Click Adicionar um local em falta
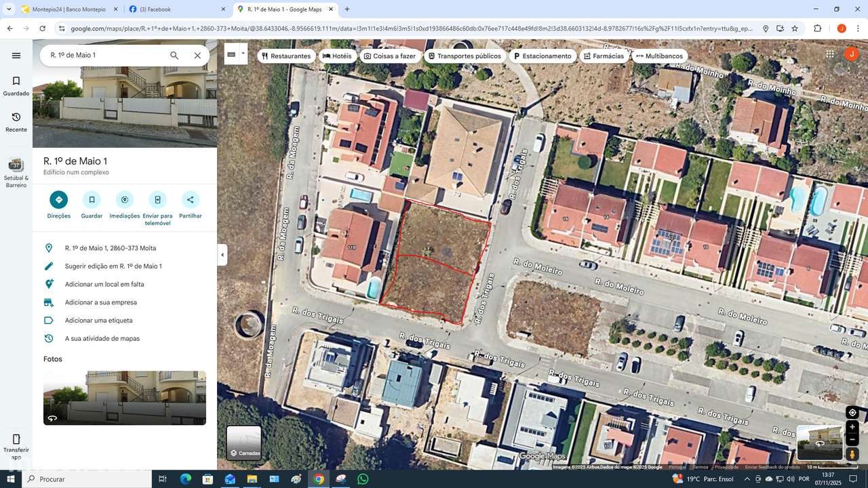The width and height of the screenshot is (868, 488). click(x=125, y=285)
